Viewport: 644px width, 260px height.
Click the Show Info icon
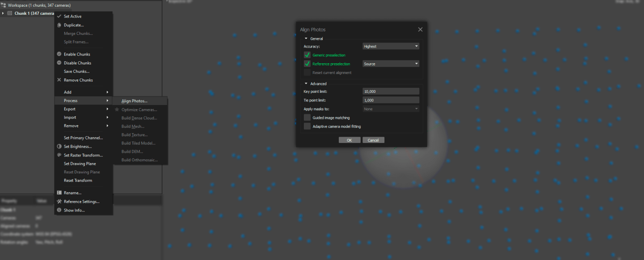coord(59,210)
